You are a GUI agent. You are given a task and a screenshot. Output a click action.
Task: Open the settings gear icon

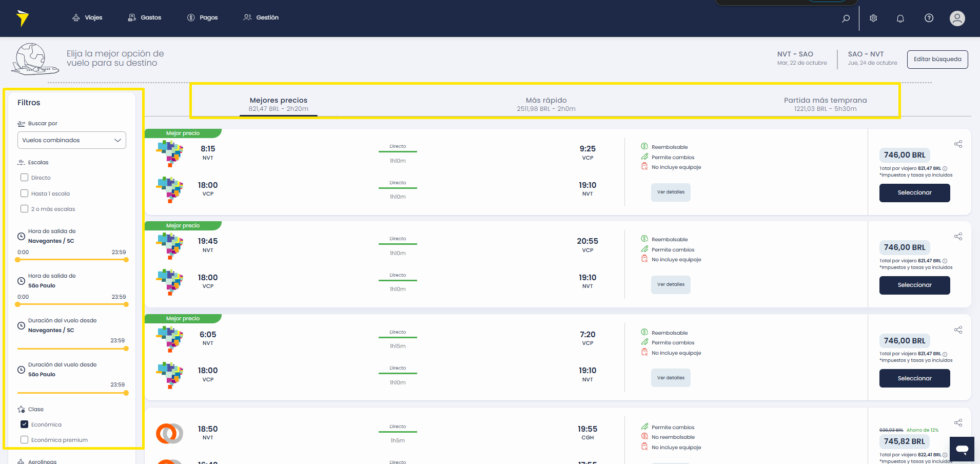coord(873,18)
